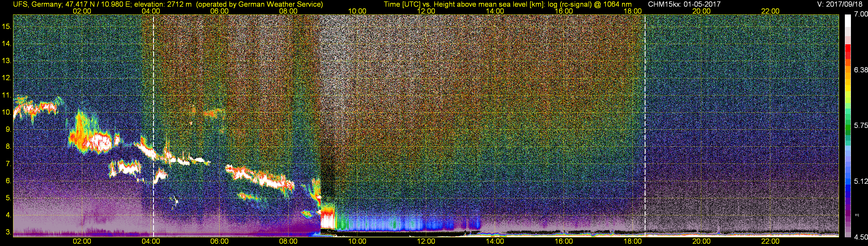Click the 06:00 label on the top time axis
The width and height of the screenshot is (868, 246).
point(219,11)
